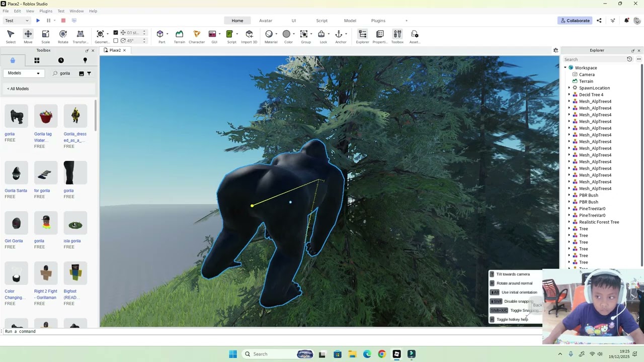Open the Color dropdown arrow
The height and width of the screenshot is (362, 644).
click(x=293, y=34)
